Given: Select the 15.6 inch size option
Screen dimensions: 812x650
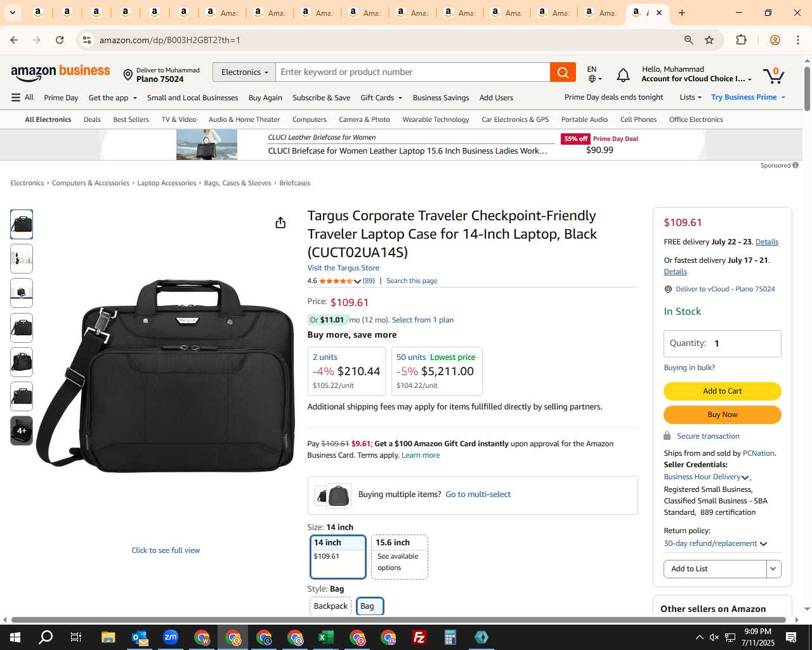Looking at the screenshot, I should pyautogui.click(x=399, y=557).
